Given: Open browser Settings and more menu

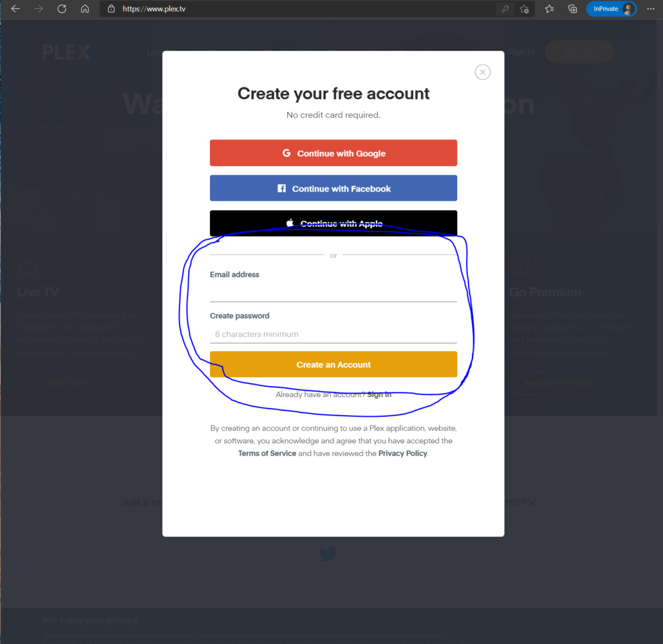Looking at the screenshot, I should (x=651, y=9).
